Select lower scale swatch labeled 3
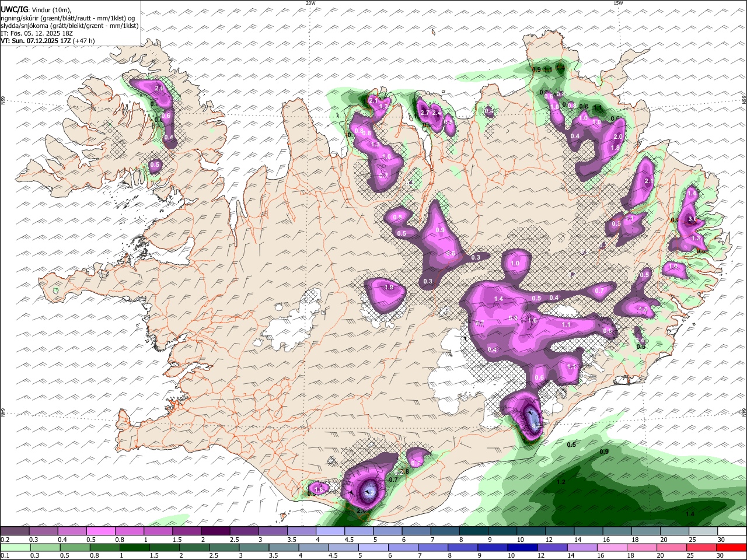This screenshot has width=747, height=560. coord(254,547)
